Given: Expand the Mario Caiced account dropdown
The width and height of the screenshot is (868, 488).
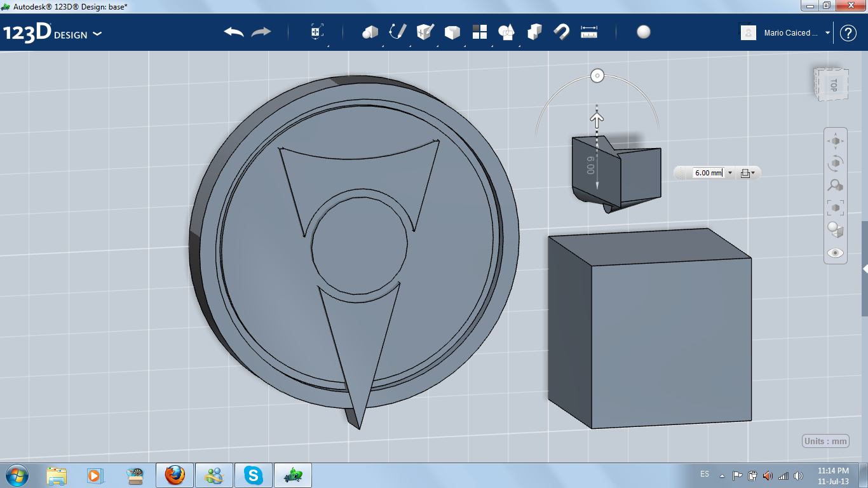Looking at the screenshot, I should [x=827, y=33].
